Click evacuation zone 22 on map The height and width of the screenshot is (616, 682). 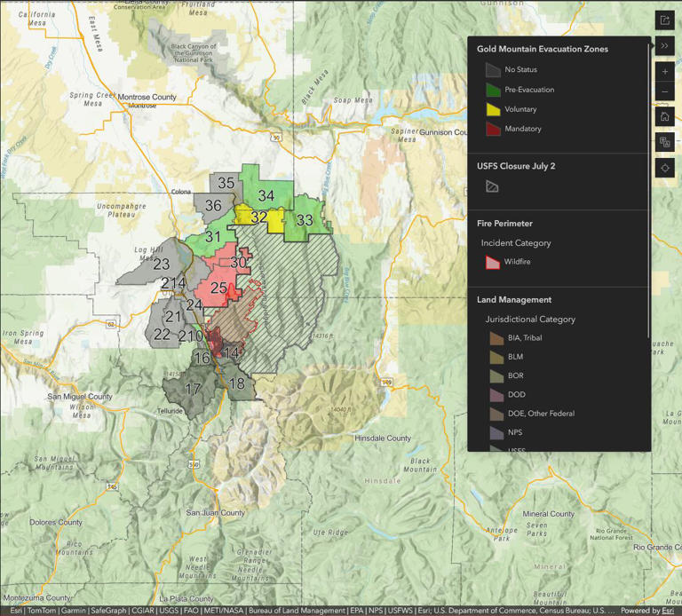pyautogui.click(x=162, y=335)
